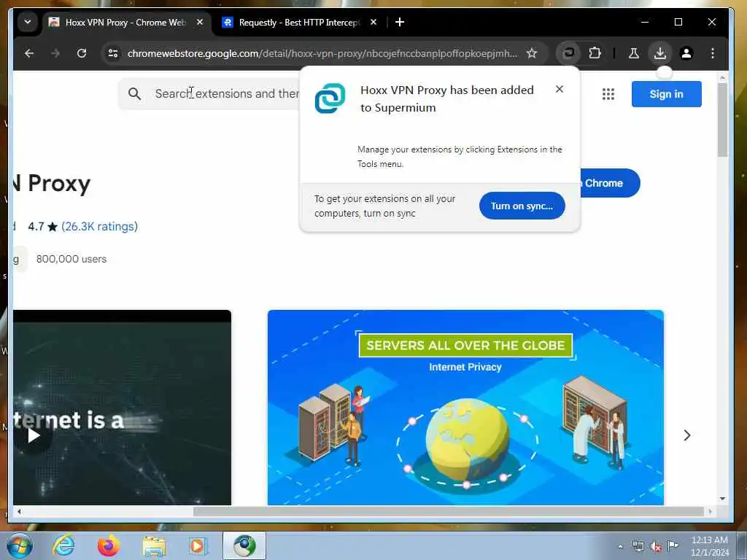
Task: Click the search magnifier icon
Action: (134, 94)
